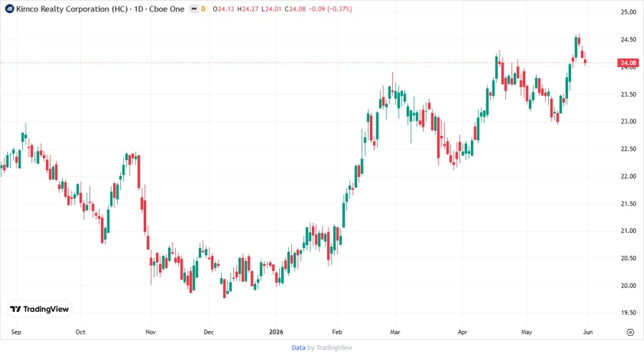Screen dimensions: 644x356
Task: Click the 20.00 price axis label
Action: coord(628,286)
